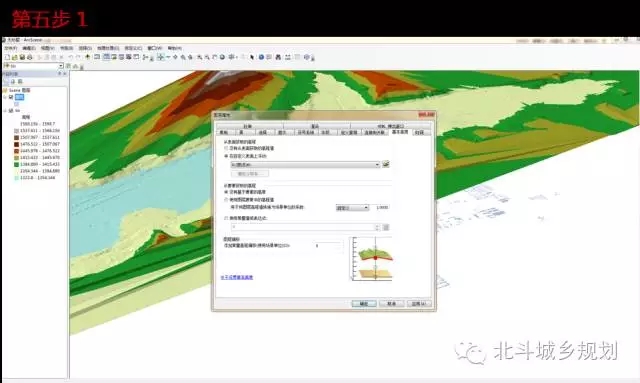The image size is (640, 383).
Task: Click the layer offset input field
Action: click(x=328, y=245)
